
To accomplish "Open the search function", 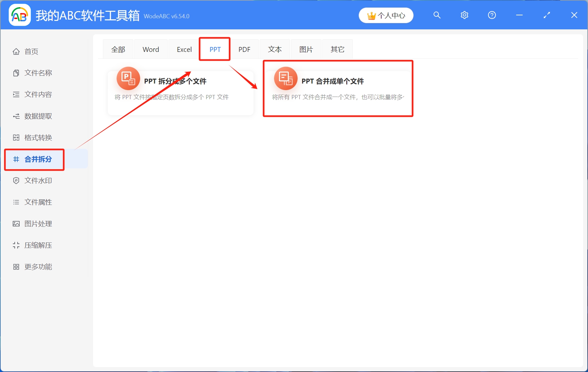I will [437, 15].
